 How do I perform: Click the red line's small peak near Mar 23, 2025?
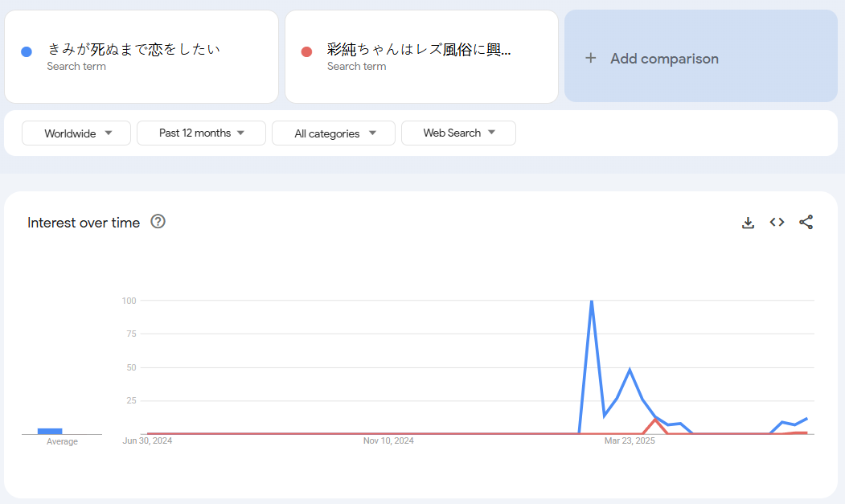point(655,419)
